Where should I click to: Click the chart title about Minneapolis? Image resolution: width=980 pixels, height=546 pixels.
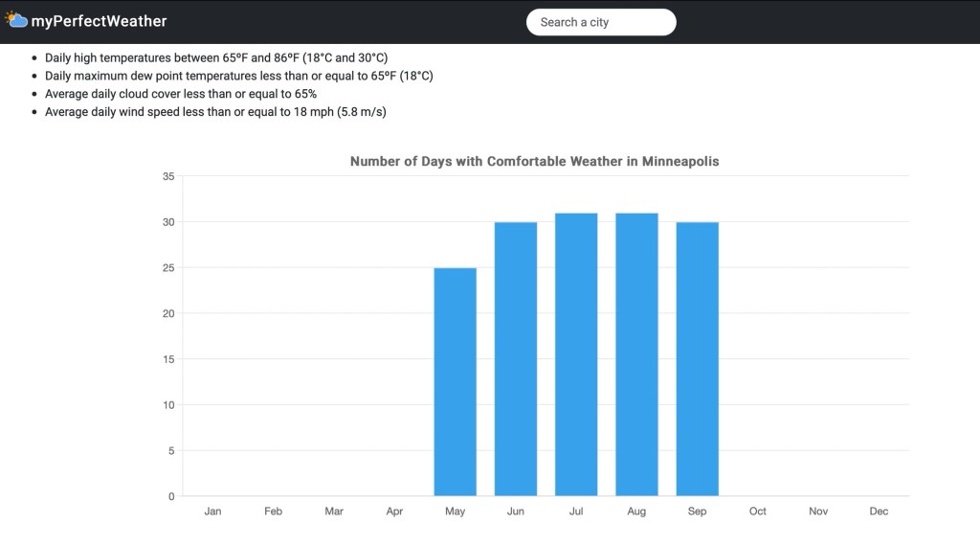[x=534, y=162]
